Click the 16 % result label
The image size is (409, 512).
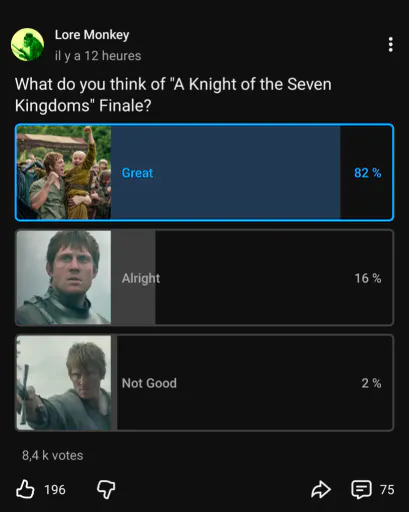pyautogui.click(x=368, y=278)
